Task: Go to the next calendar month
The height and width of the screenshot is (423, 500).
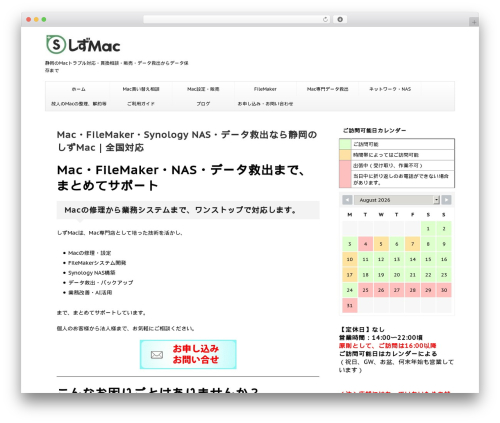Action: coord(446,200)
